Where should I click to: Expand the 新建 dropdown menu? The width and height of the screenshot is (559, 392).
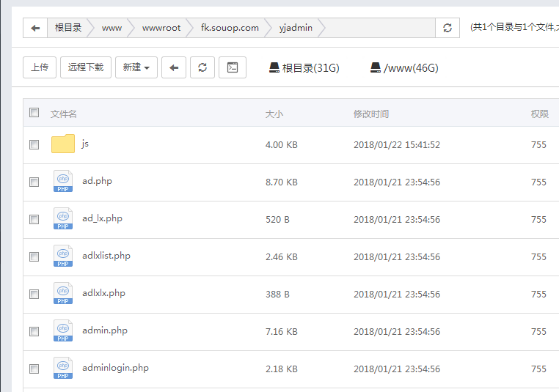[x=136, y=67]
